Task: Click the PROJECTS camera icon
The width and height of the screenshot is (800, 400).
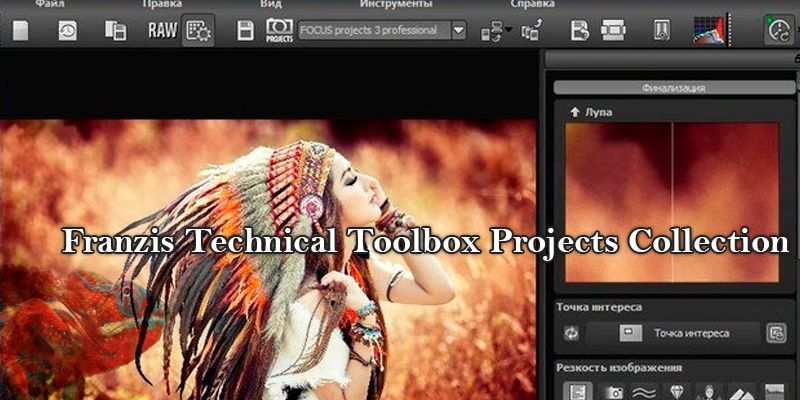Action: point(280,31)
